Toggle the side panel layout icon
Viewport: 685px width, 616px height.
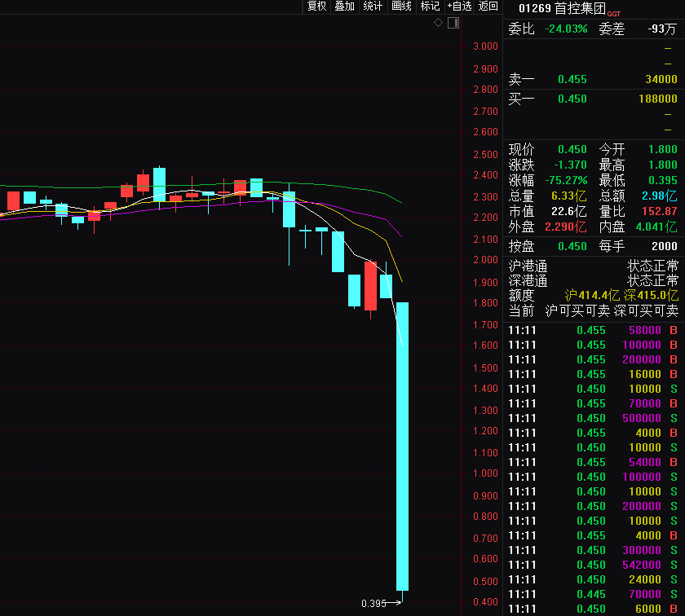pyautogui.click(x=453, y=22)
